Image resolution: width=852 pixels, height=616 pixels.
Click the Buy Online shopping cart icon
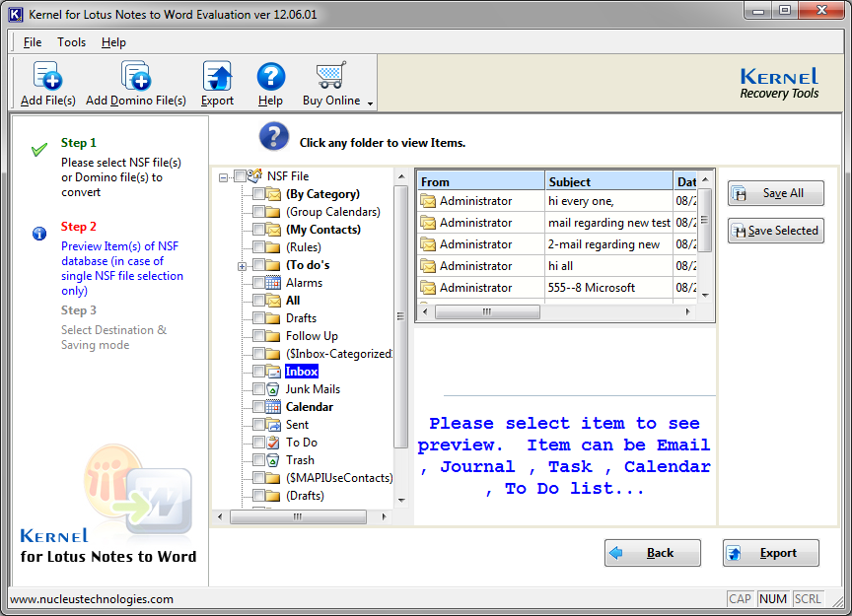331,76
